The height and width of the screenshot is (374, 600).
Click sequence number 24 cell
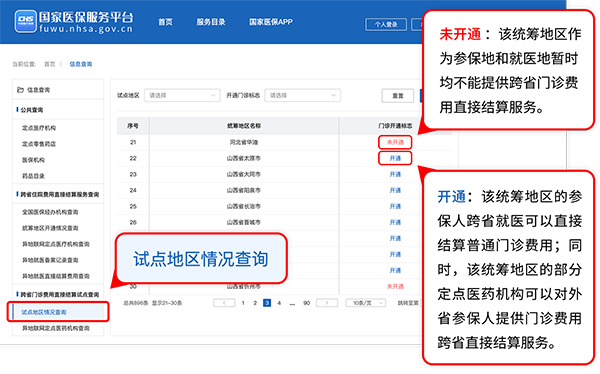click(133, 191)
